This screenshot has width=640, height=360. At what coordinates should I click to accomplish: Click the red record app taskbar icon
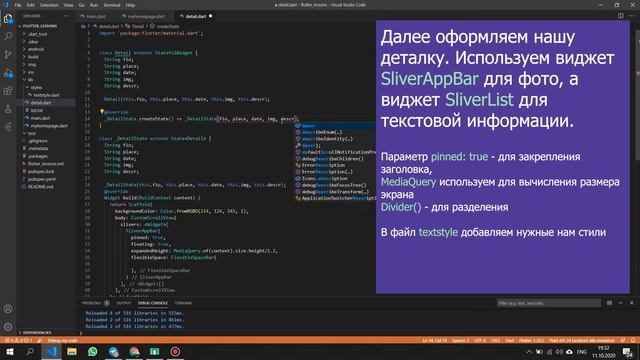click(175, 352)
